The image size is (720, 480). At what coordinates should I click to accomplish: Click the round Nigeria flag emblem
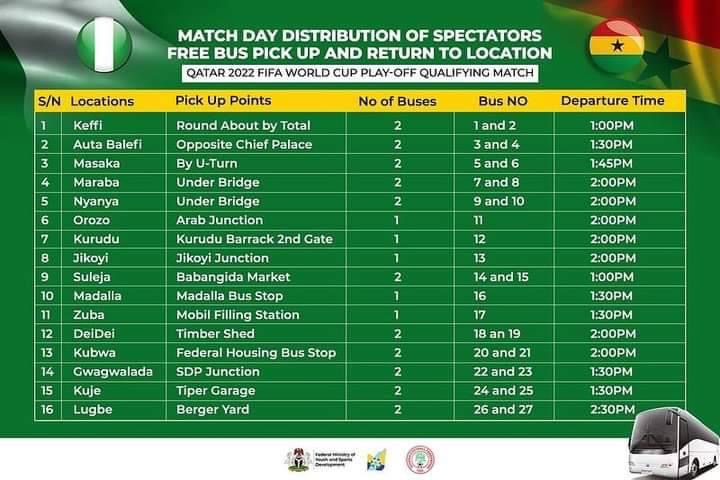[x=104, y=44]
